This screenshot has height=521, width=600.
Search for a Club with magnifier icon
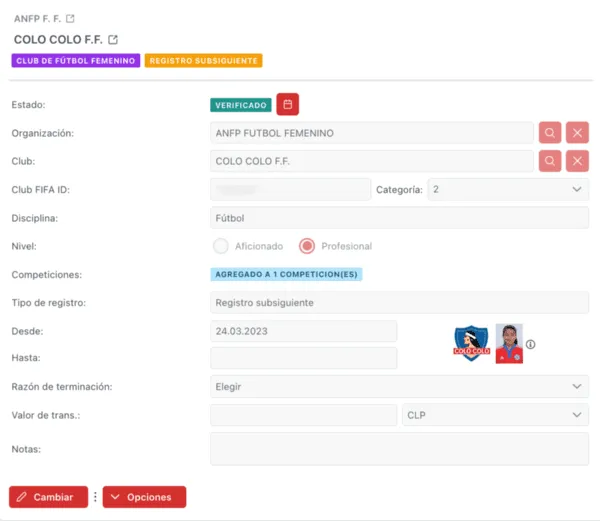tap(549, 161)
